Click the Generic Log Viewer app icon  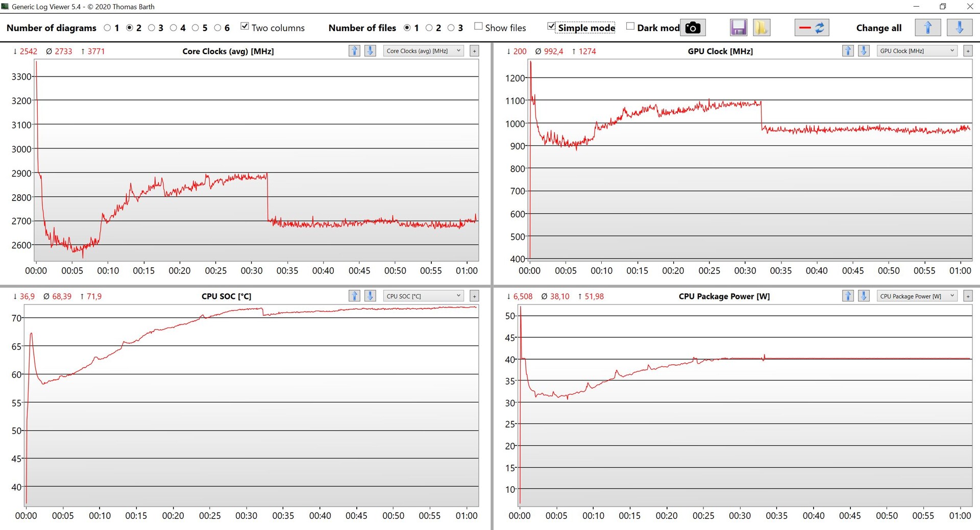[6, 7]
